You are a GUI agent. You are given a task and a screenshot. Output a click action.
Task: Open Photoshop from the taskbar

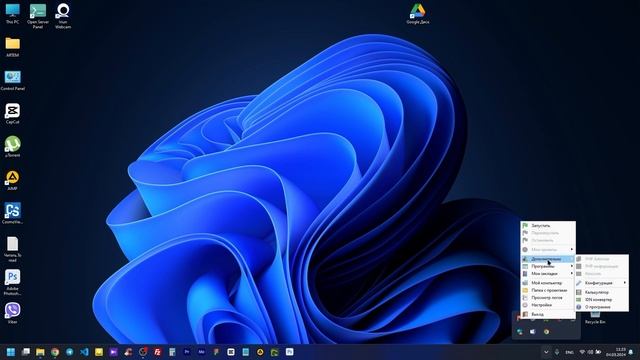pos(289,352)
